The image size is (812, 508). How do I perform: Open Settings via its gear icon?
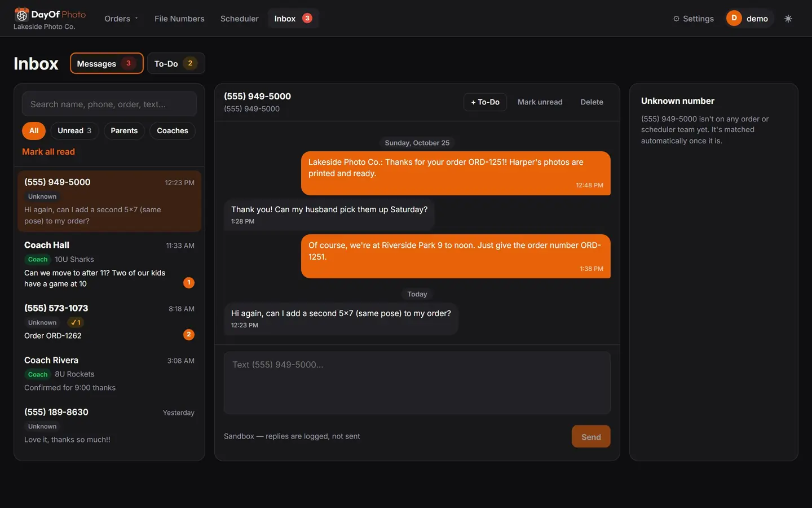coord(676,19)
